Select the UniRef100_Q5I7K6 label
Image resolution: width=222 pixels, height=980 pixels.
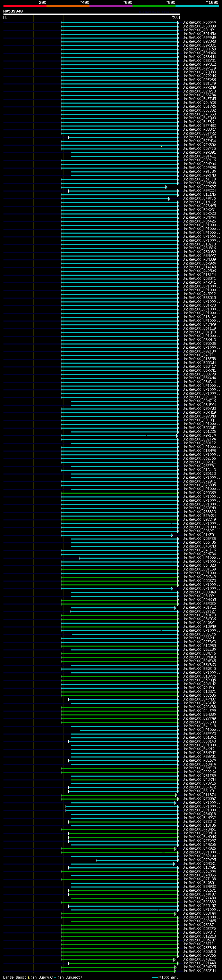click(199, 106)
